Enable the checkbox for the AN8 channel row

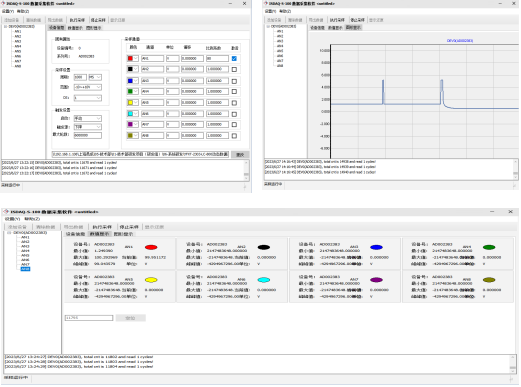pos(234,136)
